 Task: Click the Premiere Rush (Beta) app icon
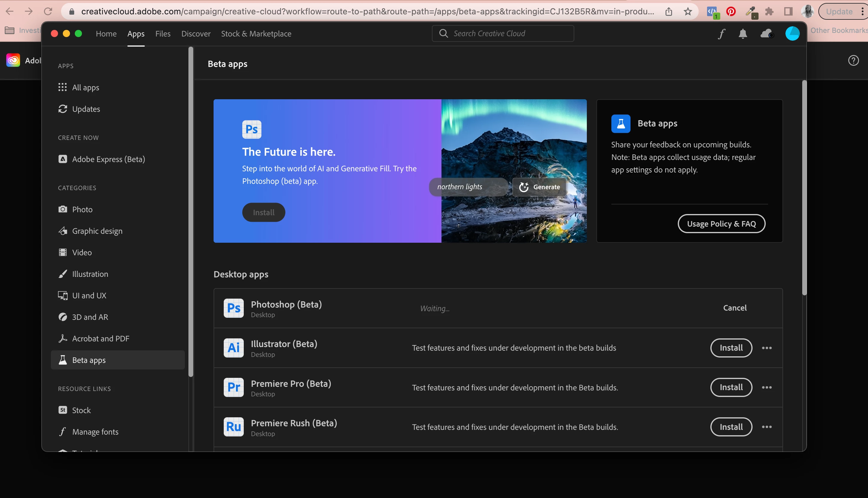tap(234, 427)
